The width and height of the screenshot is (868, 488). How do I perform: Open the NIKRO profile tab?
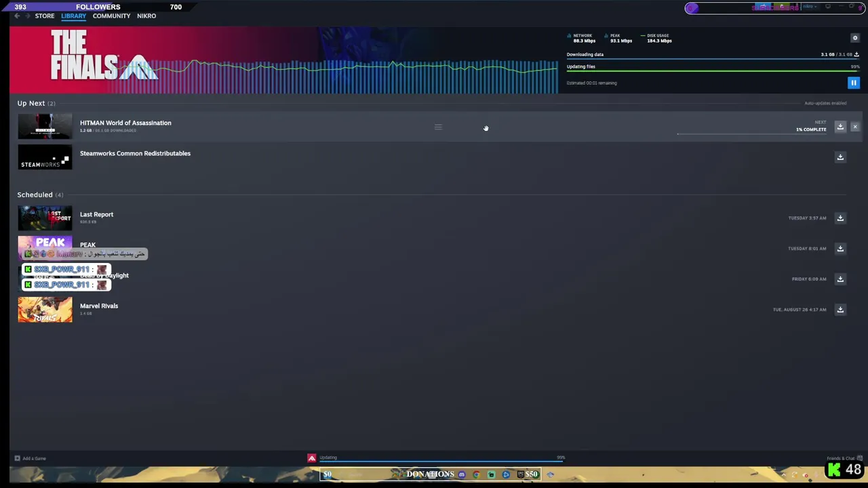(x=146, y=16)
